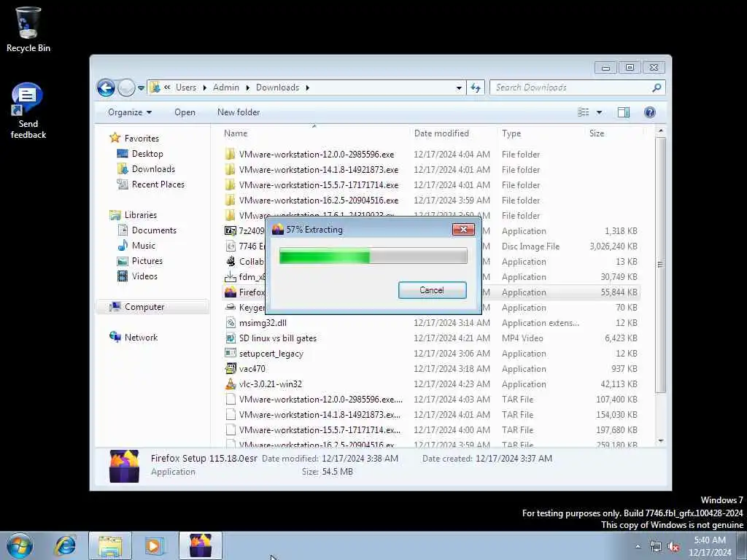Select the vlc-3.0.21-win32 installer icon
Image resolution: width=747 pixels, height=560 pixels.
(x=230, y=384)
